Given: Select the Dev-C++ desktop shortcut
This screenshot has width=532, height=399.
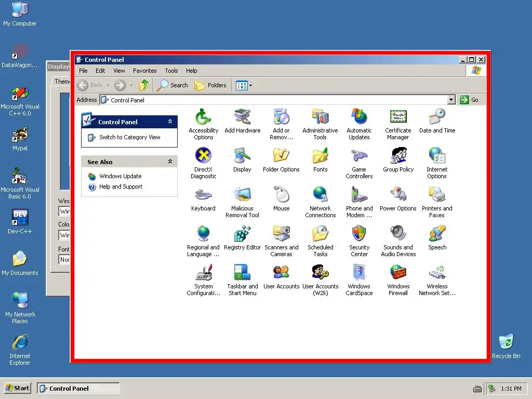Looking at the screenshot, I should [20, 221].
